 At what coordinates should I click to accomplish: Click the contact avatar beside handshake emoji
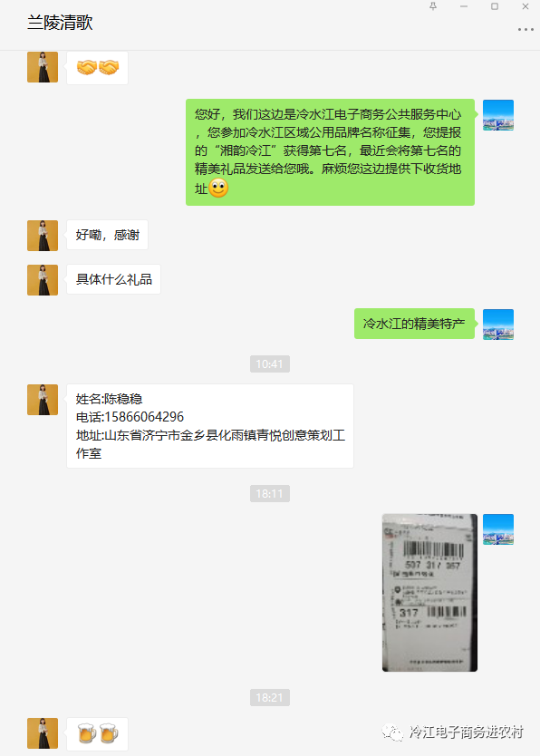pos(43,67)
